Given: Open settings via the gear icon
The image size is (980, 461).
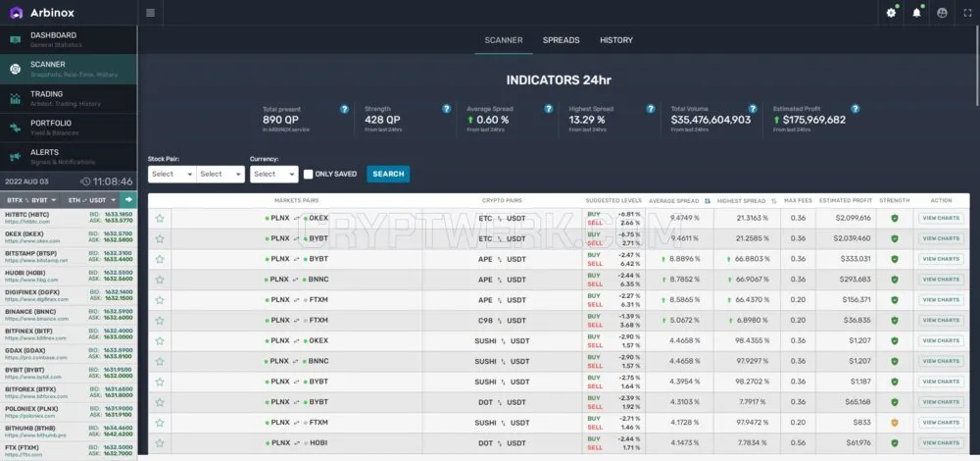Looking at the screenshot, I should [891, 13].
